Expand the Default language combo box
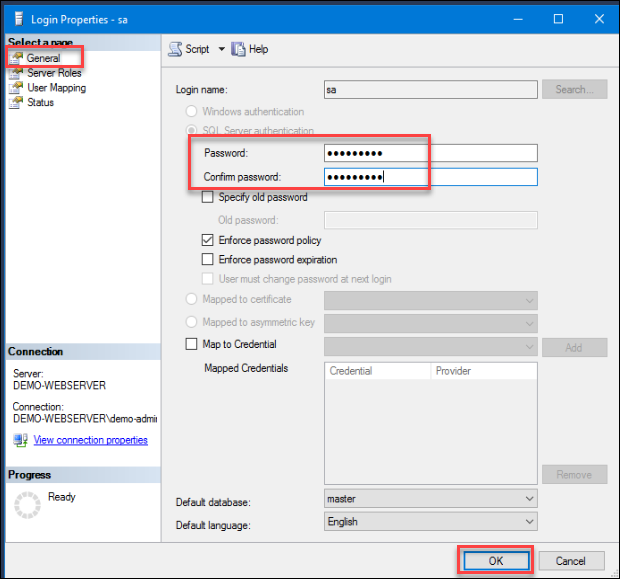Screen dimensions: 620x579 (x=529, y=522)
